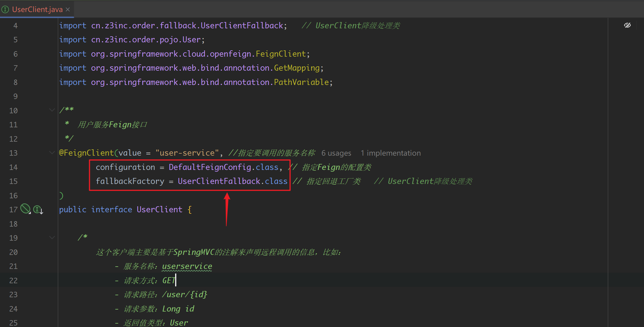The image size is (644, 327).
Task: Click DefaultFeignConfig.class on line 14
Action: click(223, 167)
